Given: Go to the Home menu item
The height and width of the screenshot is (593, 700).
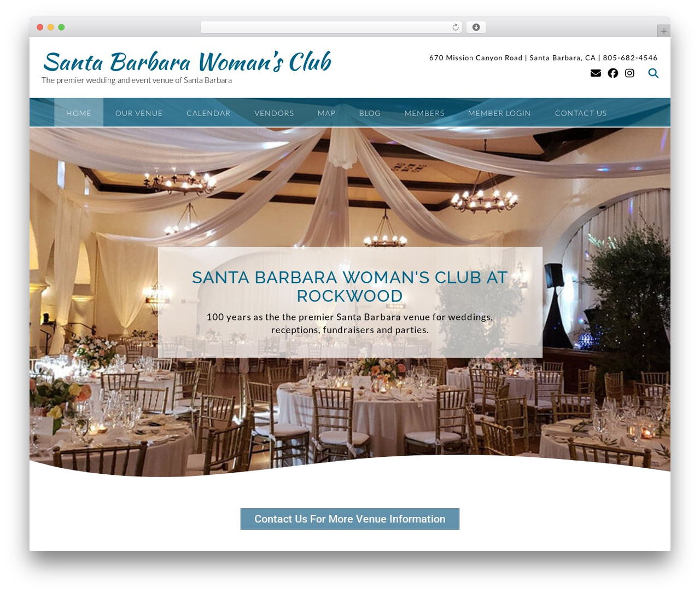Looking at the screenshot, I should click(x=79, y=113).
